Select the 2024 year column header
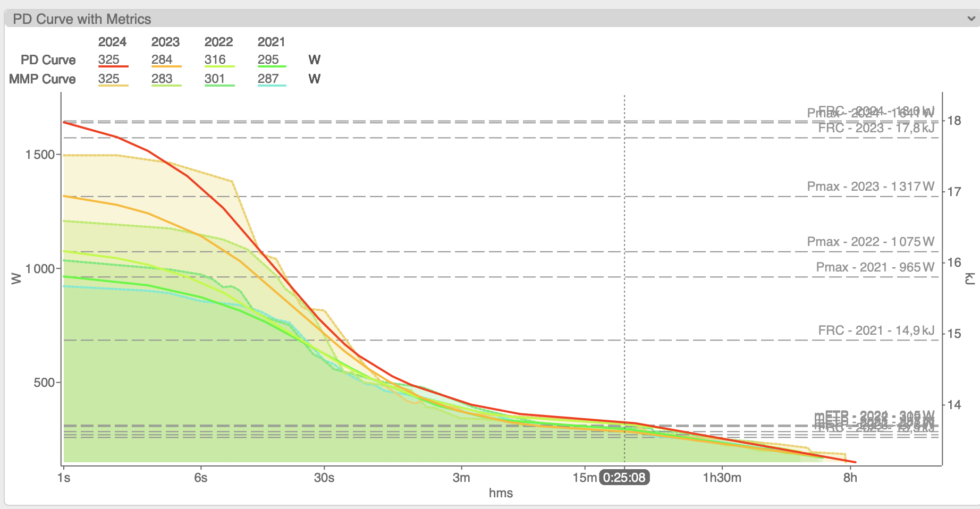The height and width of the screenshot is (509, 980). 112,42
